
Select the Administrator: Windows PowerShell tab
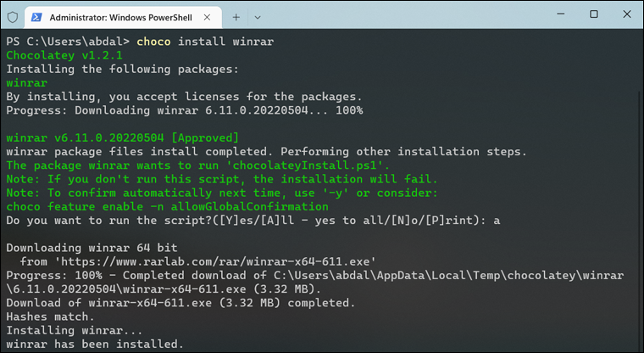119,16
